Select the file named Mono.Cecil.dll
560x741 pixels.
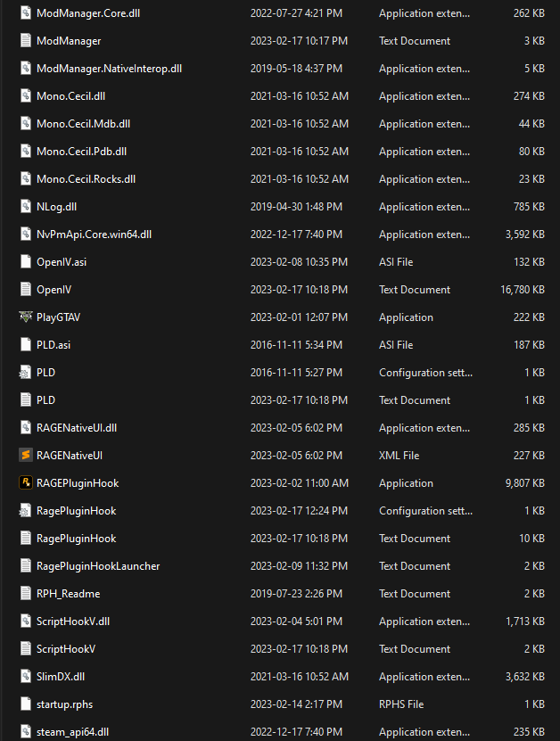pyautogui.click(x=70, y=96)
